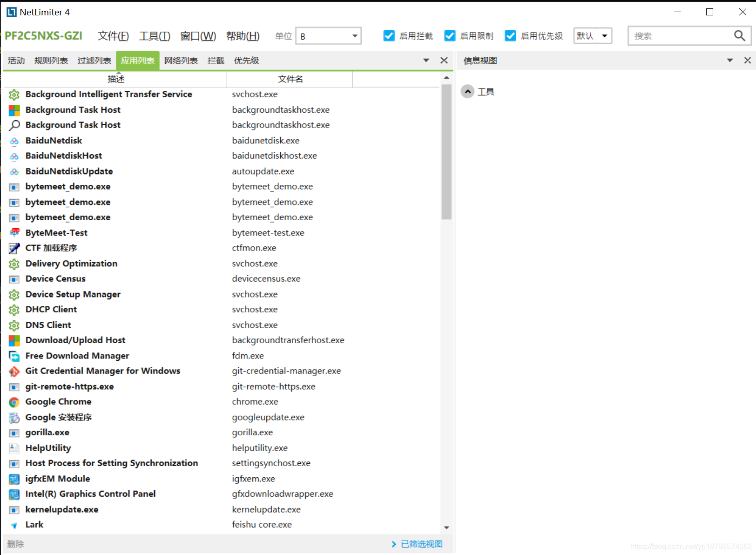756x555 pixels.
Task: Click the Git Credential Manager icon
Action: coord(14,372)
